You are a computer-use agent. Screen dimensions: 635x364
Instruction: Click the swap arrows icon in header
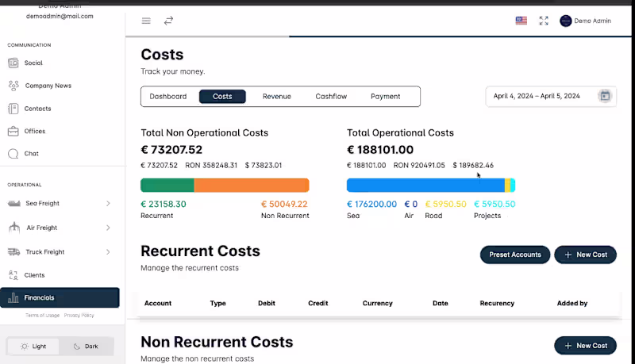[x=168, y=21]
